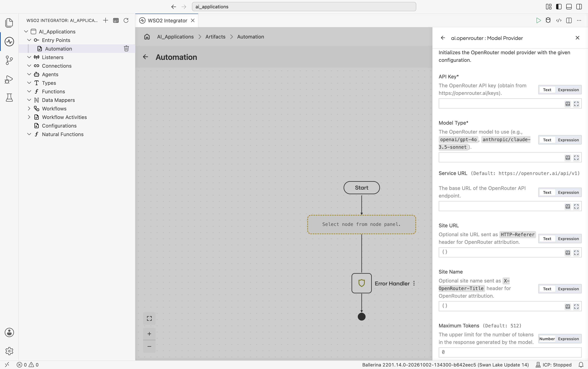Click the Maximum Tokens input field
Screen dimensions: 588x369
tap(510, 352)
